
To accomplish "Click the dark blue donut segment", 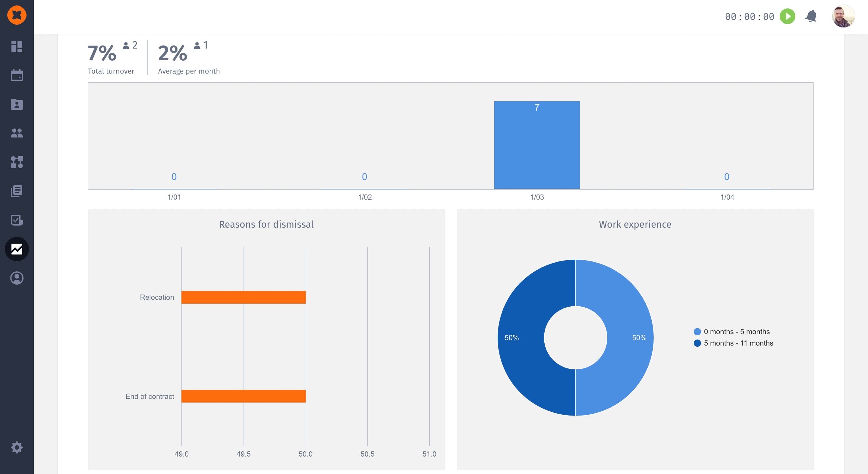I will 521,337.
